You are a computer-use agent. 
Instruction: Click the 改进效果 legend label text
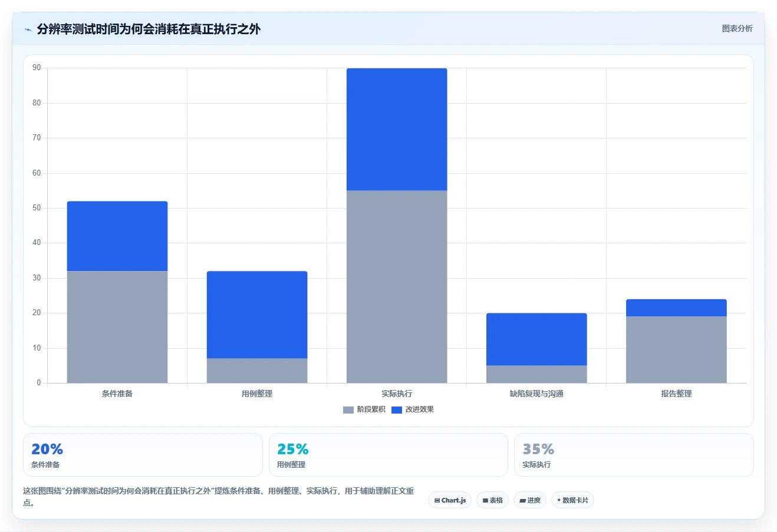pyautogui.click(x=420, y=409)
